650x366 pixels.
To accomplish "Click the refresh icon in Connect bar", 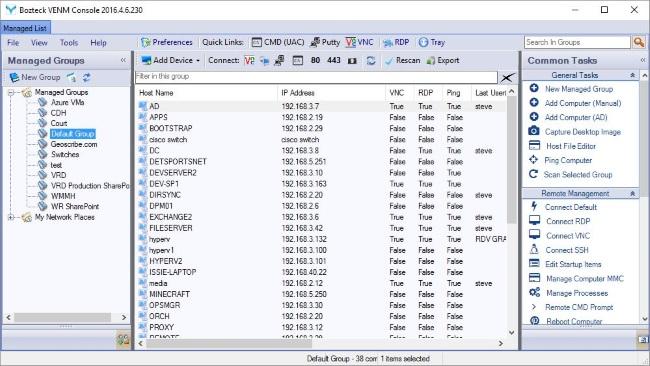I will (x=371, y=61).
